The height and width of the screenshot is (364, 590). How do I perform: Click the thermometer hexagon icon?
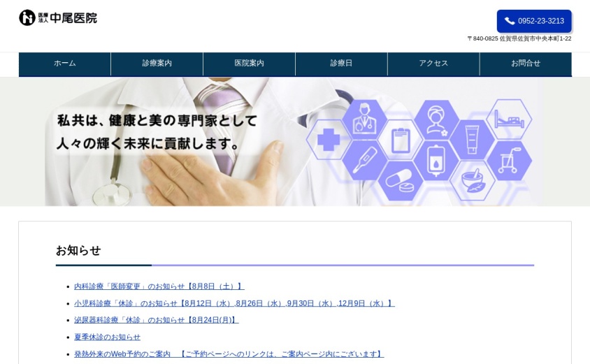[364, 161]
